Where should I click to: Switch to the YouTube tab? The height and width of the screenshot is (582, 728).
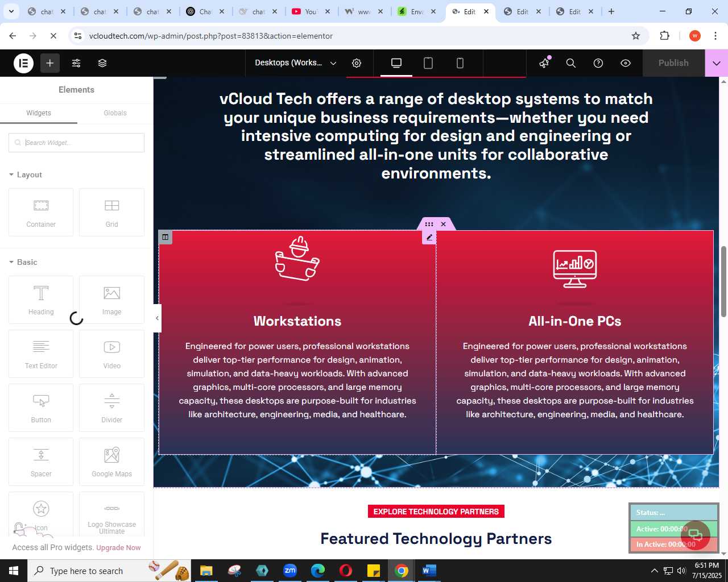pyautogui.click(x=311, y=11)
